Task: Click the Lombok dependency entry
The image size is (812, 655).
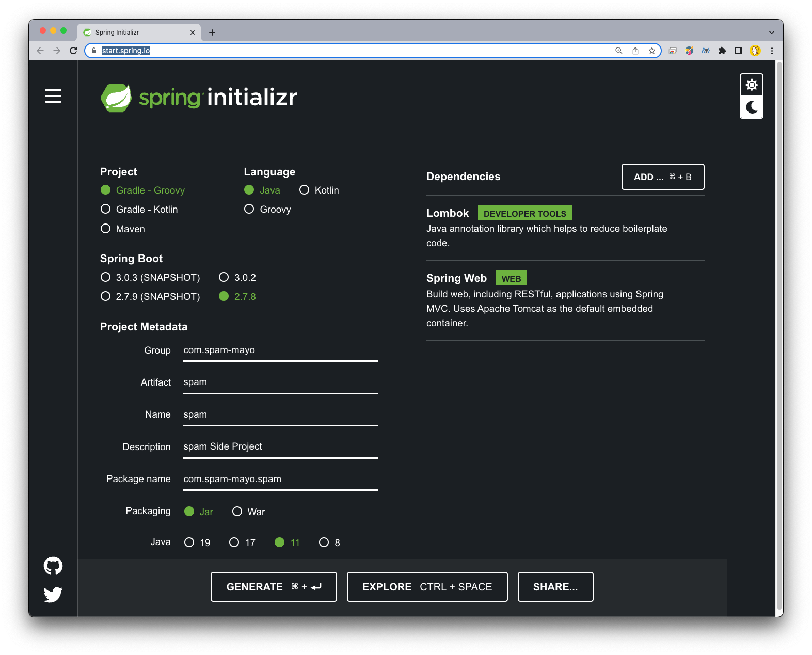Action: tap(565, 228)
